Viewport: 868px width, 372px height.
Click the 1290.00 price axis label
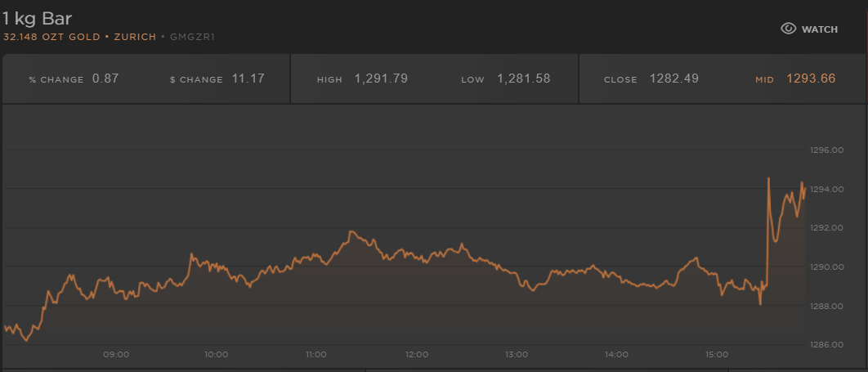click(x=825, y=267)
